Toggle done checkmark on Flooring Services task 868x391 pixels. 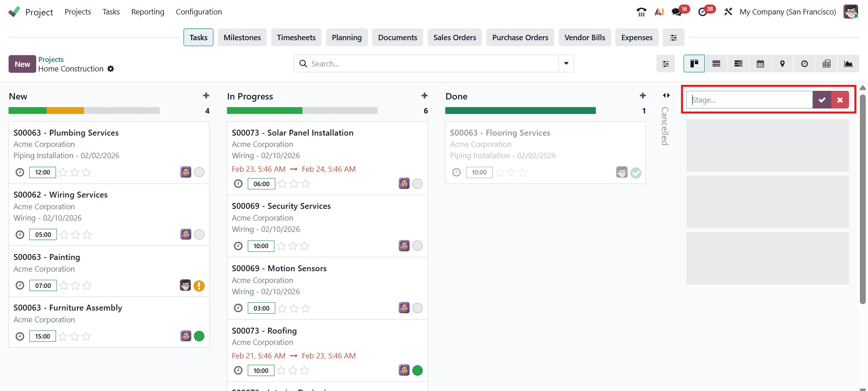(636, 173)
